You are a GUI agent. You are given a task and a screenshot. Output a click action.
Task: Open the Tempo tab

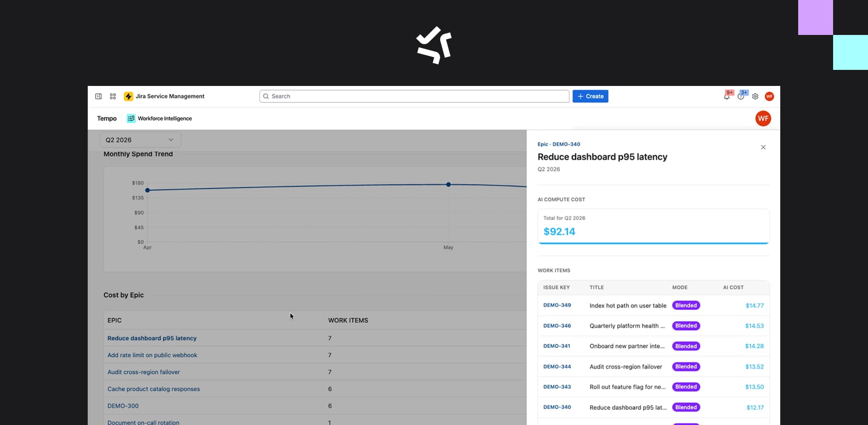(x=107, y=119)
